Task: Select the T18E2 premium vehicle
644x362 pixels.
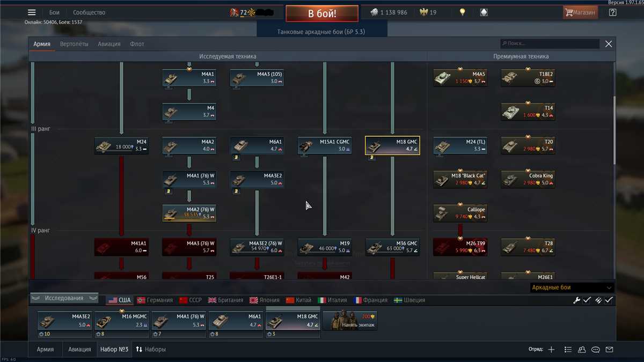Action: (x=528, y=78)
